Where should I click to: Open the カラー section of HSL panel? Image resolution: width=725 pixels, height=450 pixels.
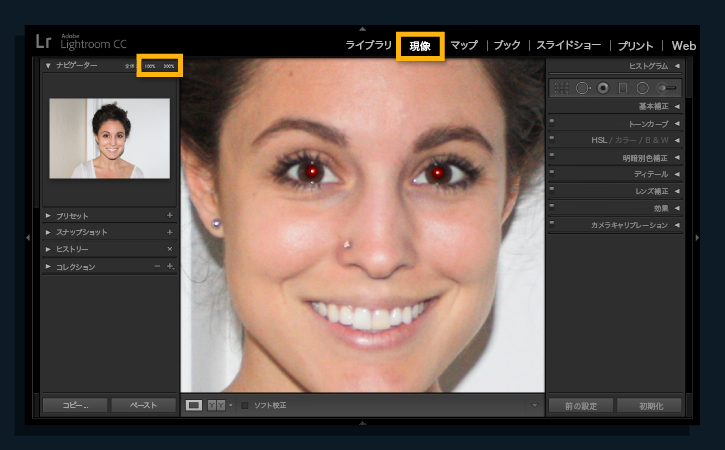coord(625,140)
